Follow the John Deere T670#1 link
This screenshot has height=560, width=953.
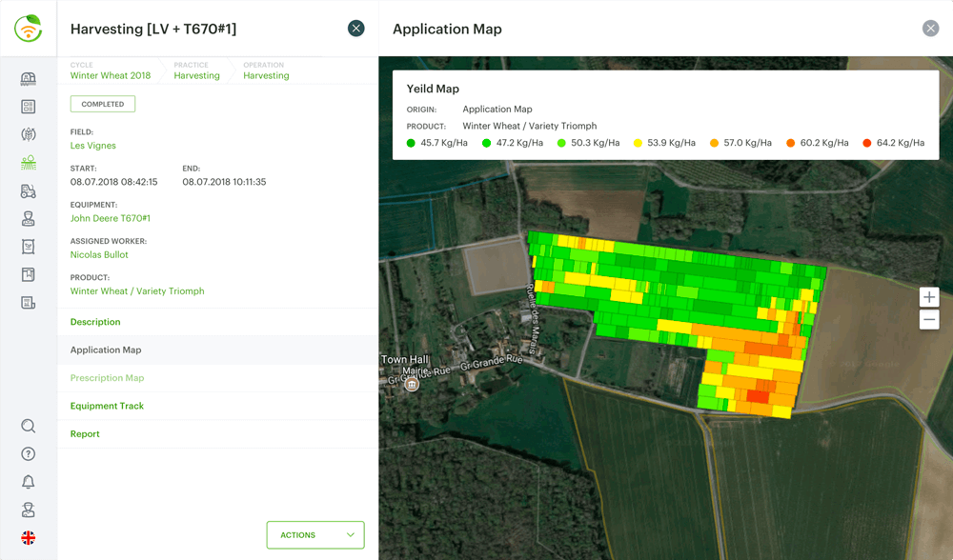pos(111,218)
